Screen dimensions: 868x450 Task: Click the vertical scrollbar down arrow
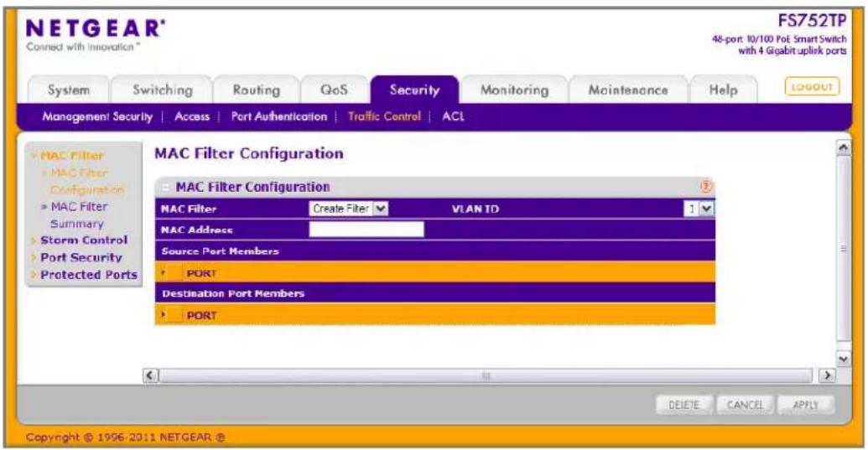pyautogui.click(x=843, y=359)
